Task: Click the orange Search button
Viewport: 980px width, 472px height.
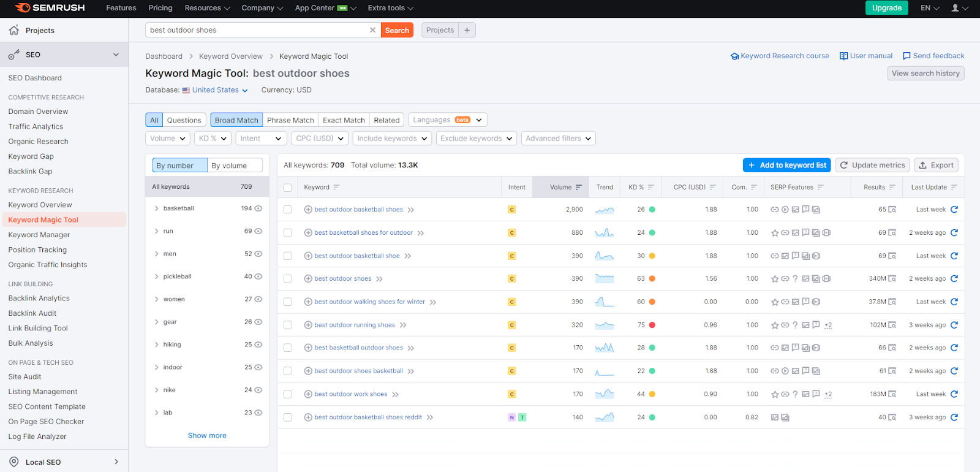Action: [397, 30]
